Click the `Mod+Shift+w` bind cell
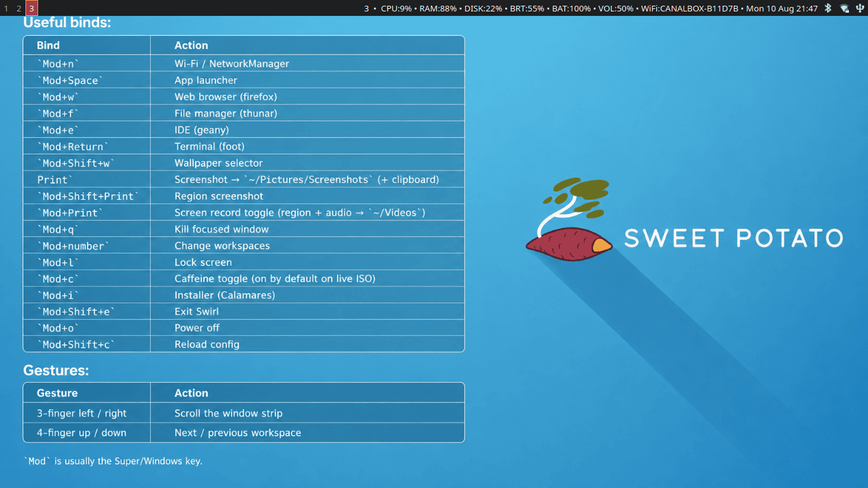Viewport: 868px width, 488px height. coord(86,163)
